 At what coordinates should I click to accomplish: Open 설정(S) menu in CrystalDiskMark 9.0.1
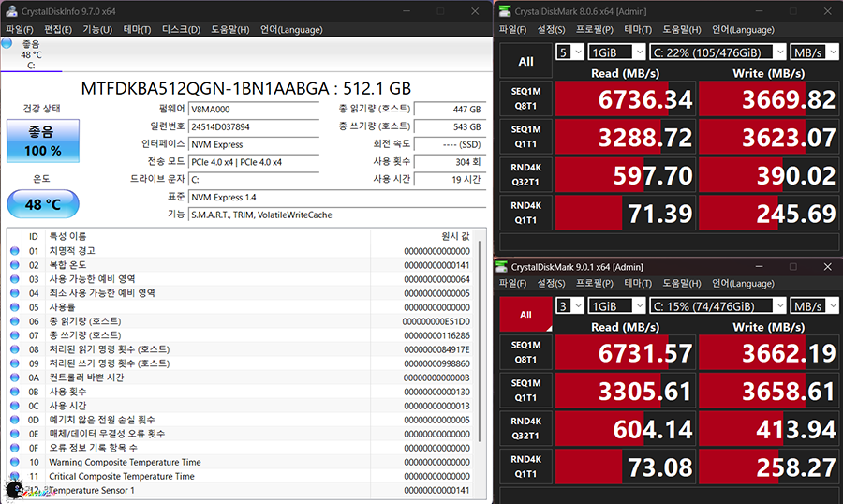(x=552, y=284)
